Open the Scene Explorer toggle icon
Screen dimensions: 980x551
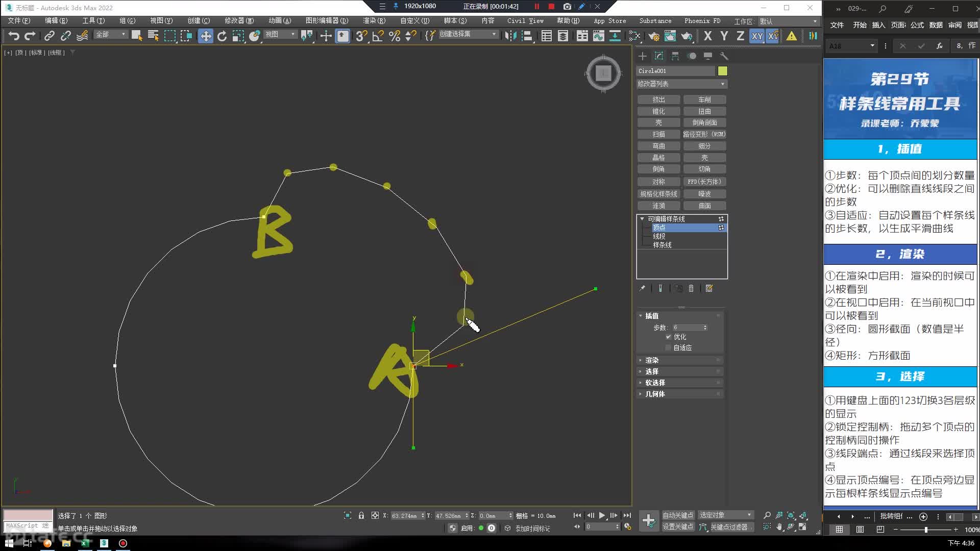(x=547, y=36)
